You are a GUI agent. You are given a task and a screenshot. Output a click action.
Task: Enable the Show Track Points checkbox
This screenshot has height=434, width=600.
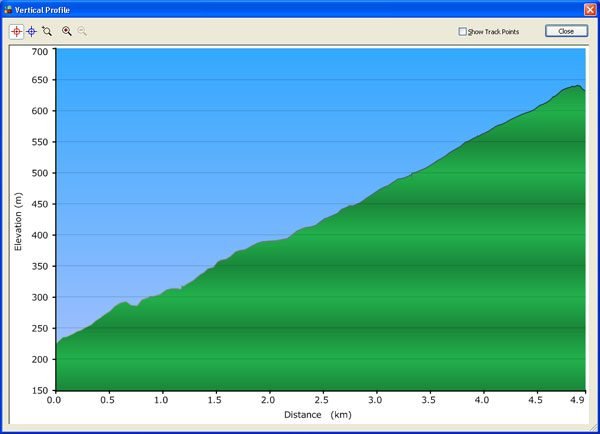tap(463, 32)
